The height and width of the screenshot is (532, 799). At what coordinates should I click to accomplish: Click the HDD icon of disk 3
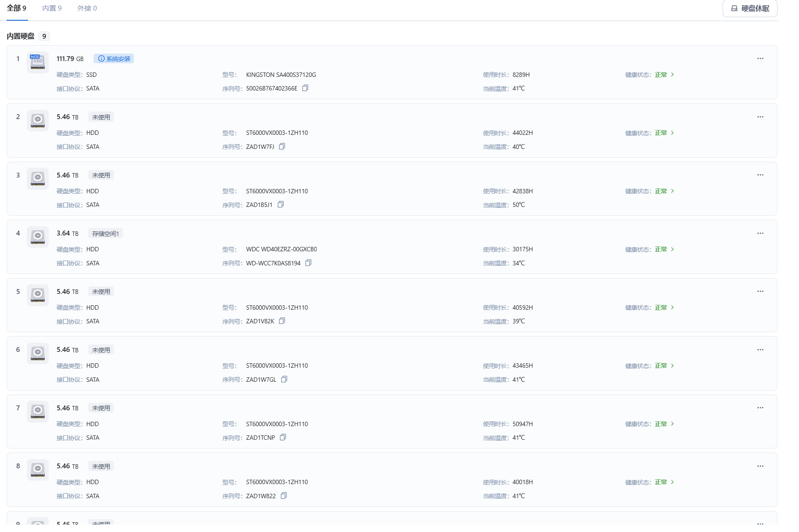click(x=38, y=178)
